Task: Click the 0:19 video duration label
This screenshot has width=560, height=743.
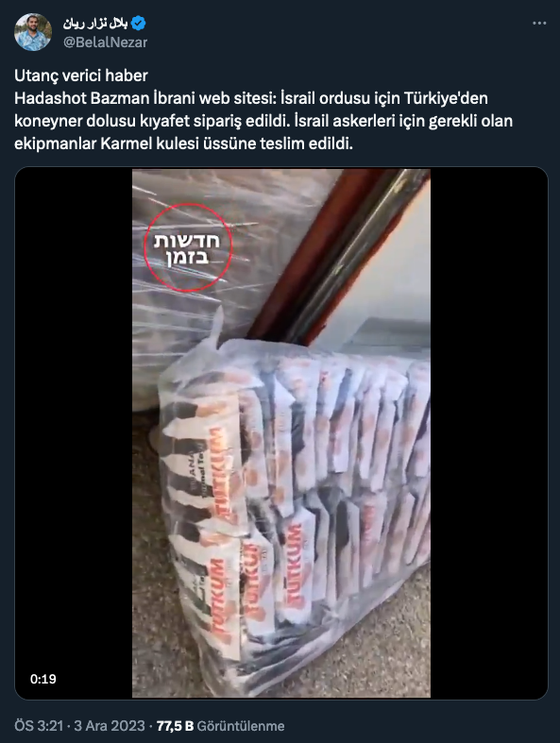Action: pyautogui.click(x=43, y=679)
